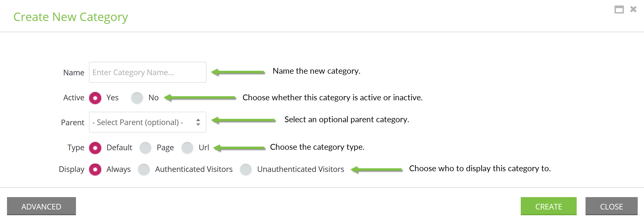This screenshot has height=223, width=644.
Task: Click the maximize dialog window icon
Action: coord(619,10)
